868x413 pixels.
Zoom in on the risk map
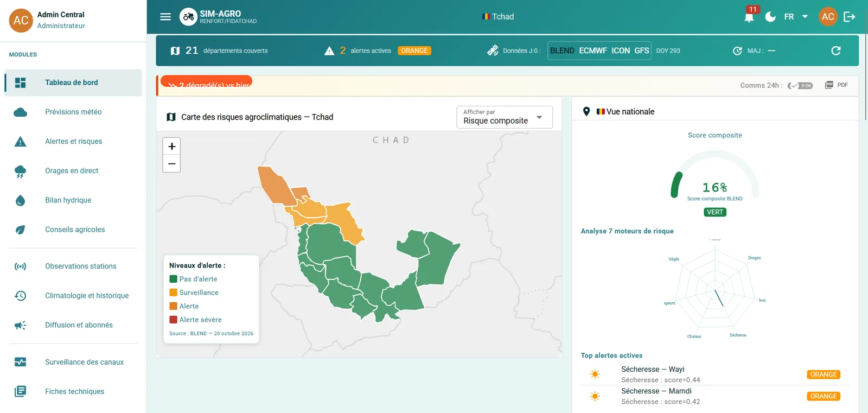point(171,147)
